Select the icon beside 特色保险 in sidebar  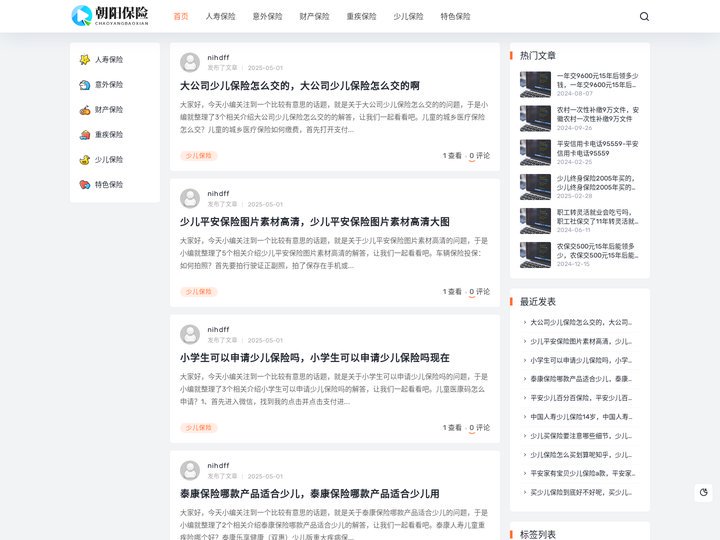(84, 185)
